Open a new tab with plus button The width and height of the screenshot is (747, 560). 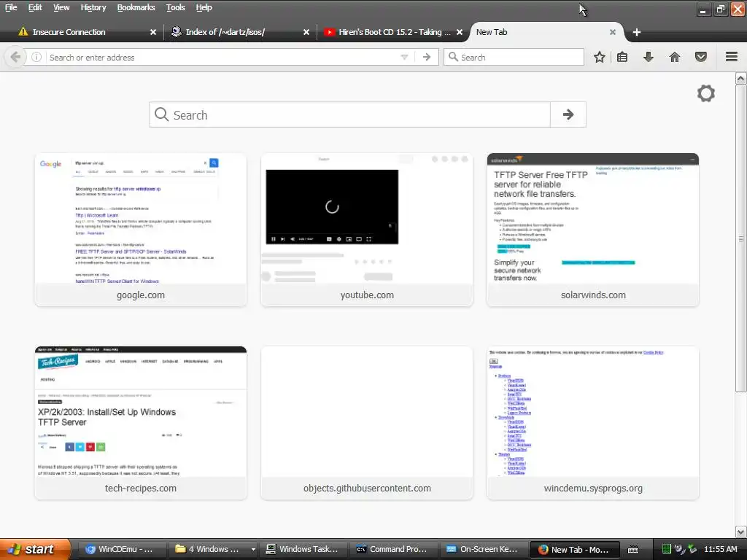click(x=636, y=32)
